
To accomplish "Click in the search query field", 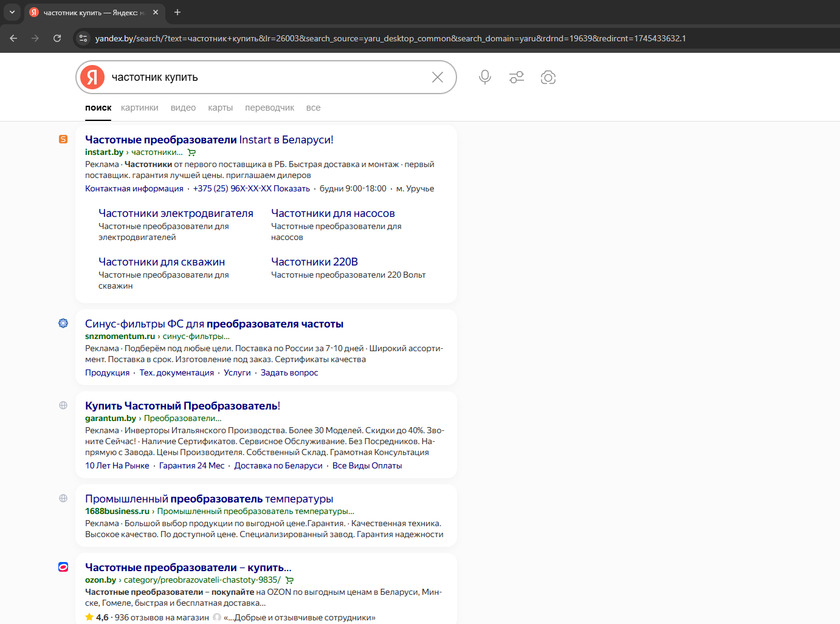I will [x=267, y=77].
